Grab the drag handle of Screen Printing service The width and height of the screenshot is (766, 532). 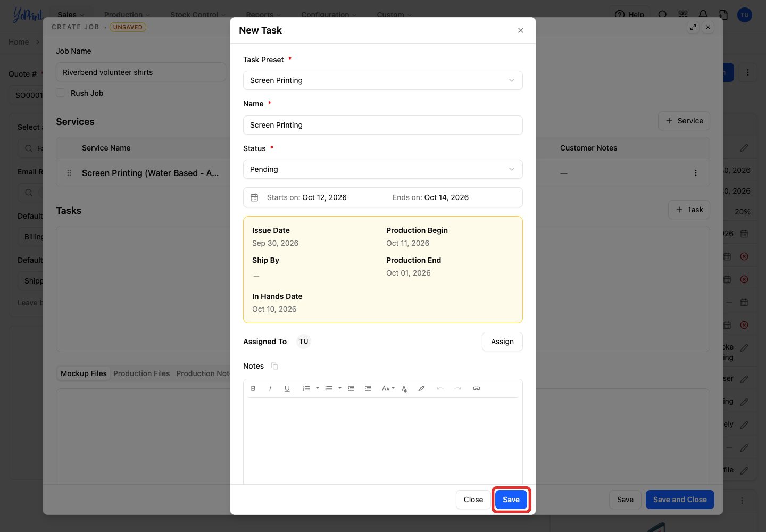pyautogui.click(x=69, y=173)
